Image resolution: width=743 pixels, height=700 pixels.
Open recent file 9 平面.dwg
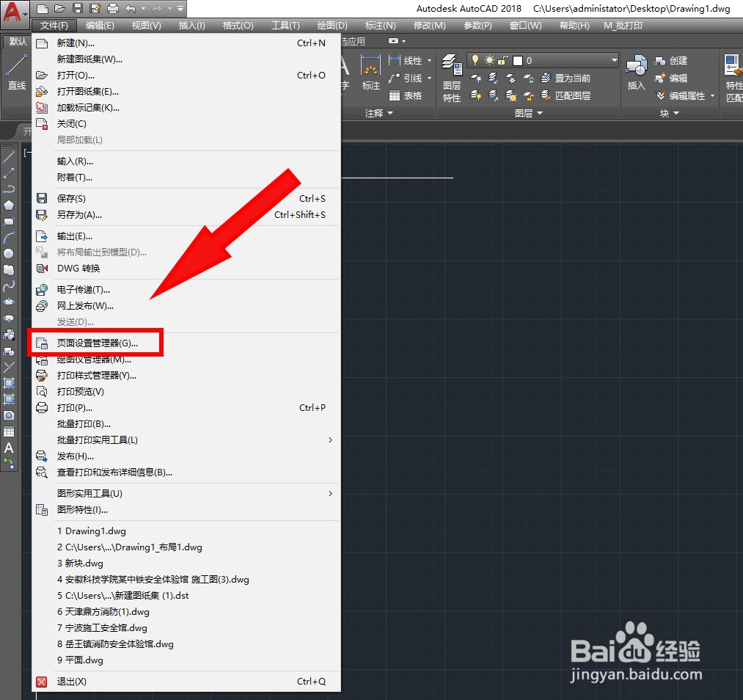pyautogui.click(x=186, y=660)
